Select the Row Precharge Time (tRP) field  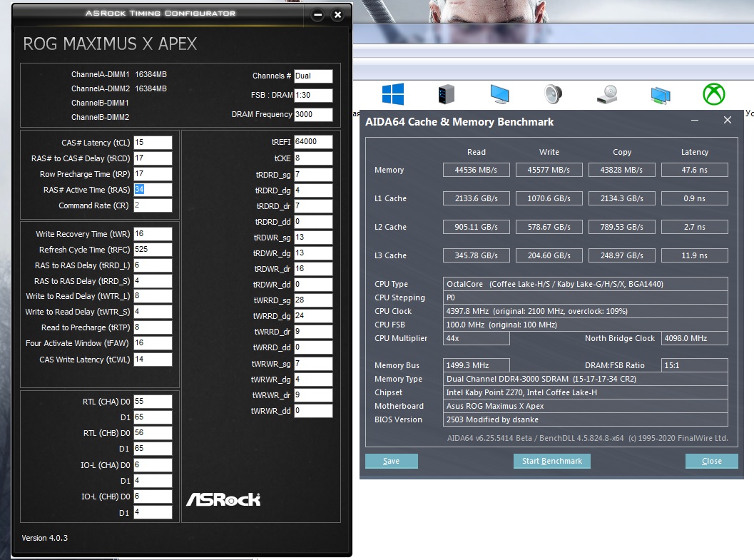tap(153, 173)
